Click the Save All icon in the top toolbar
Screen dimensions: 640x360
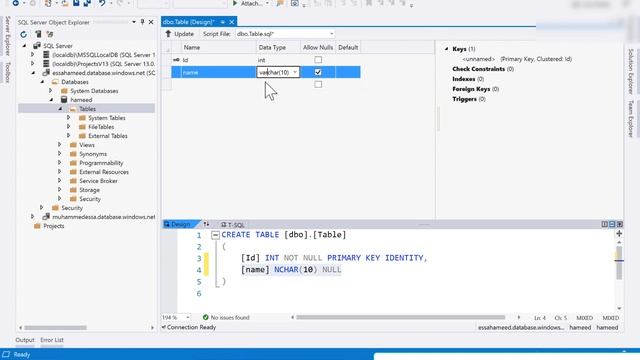[87, 3]
